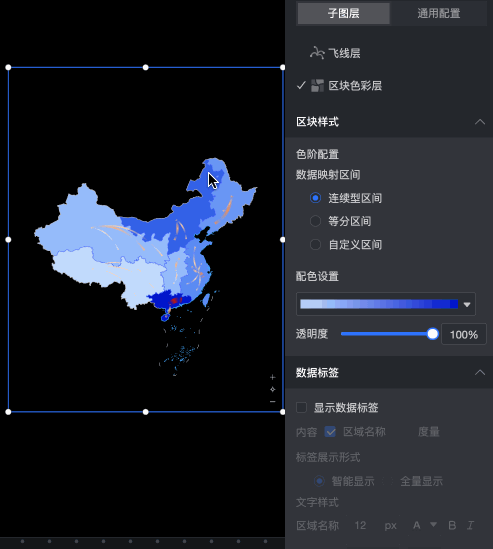
Task: Open the 配色设置 gradient dropdown arrow
Action: point(467,305)
